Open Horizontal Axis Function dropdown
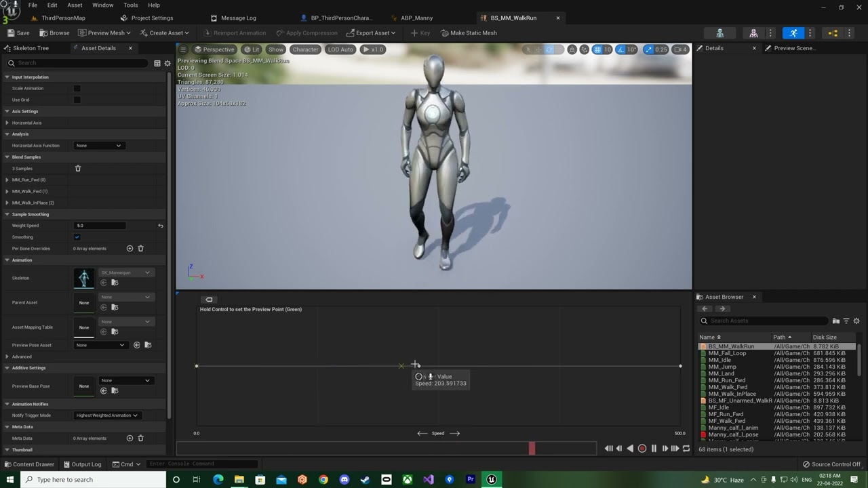The image size is (868, 488). coord(99,146)
